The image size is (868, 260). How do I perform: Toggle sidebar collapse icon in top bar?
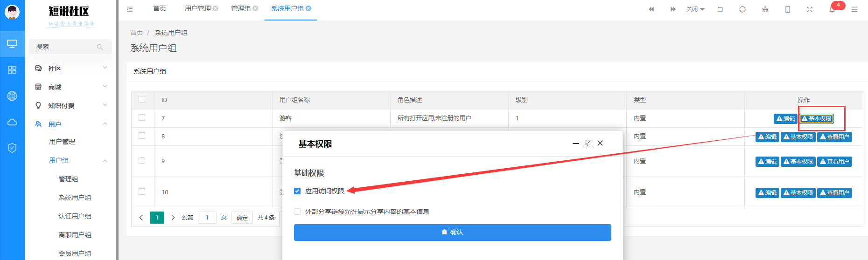130,9
